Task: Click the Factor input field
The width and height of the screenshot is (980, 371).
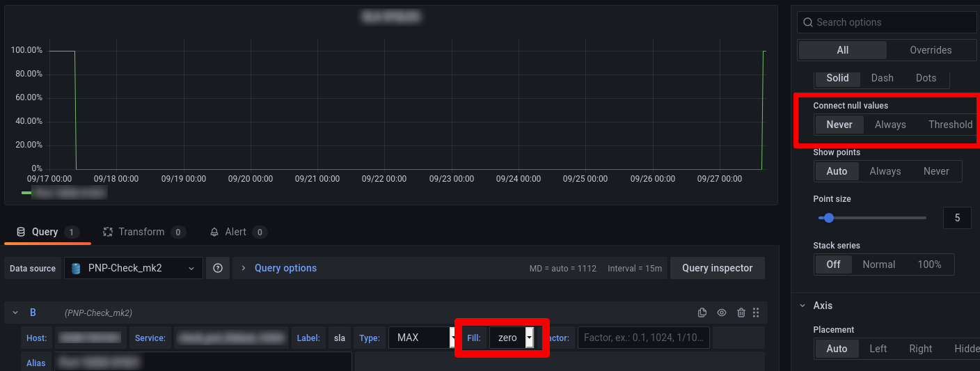Action: [643, 338]
